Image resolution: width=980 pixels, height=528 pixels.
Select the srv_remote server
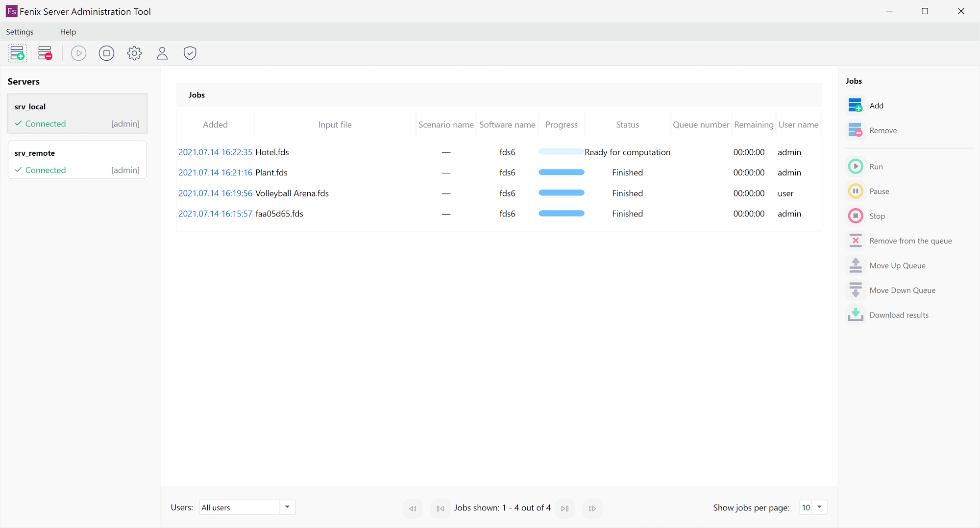click(77, 160)
